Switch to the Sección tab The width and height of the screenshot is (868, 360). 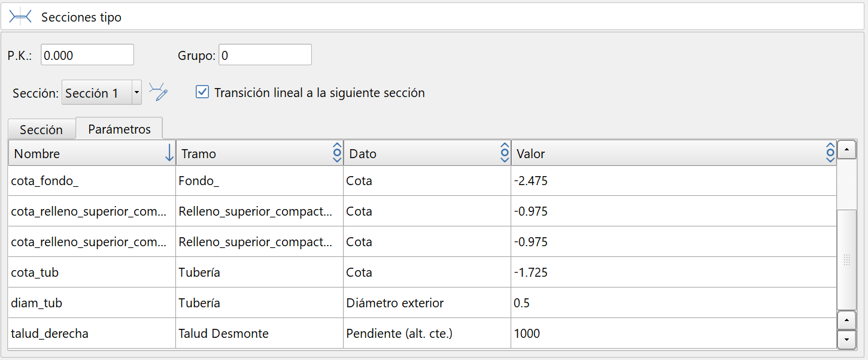point(41,129)
